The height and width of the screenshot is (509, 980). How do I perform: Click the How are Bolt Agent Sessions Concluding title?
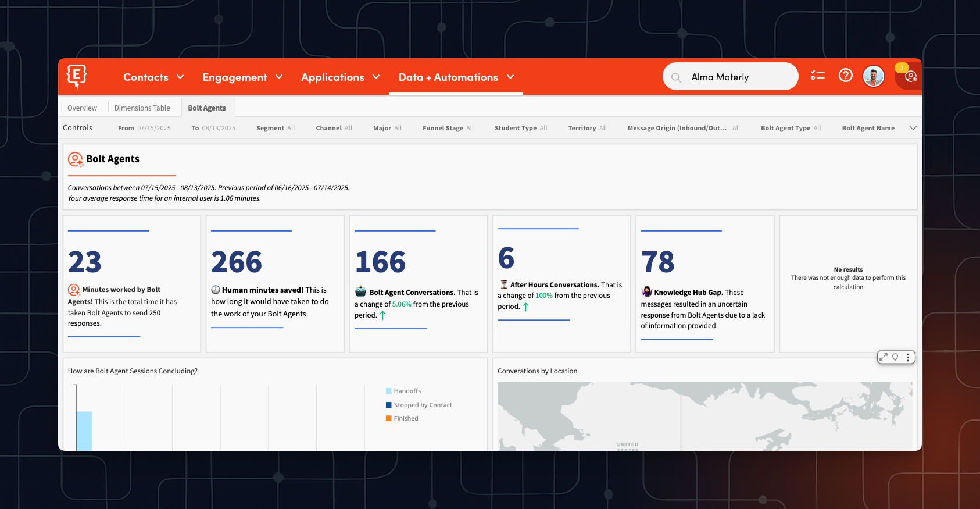click(133, 371)
